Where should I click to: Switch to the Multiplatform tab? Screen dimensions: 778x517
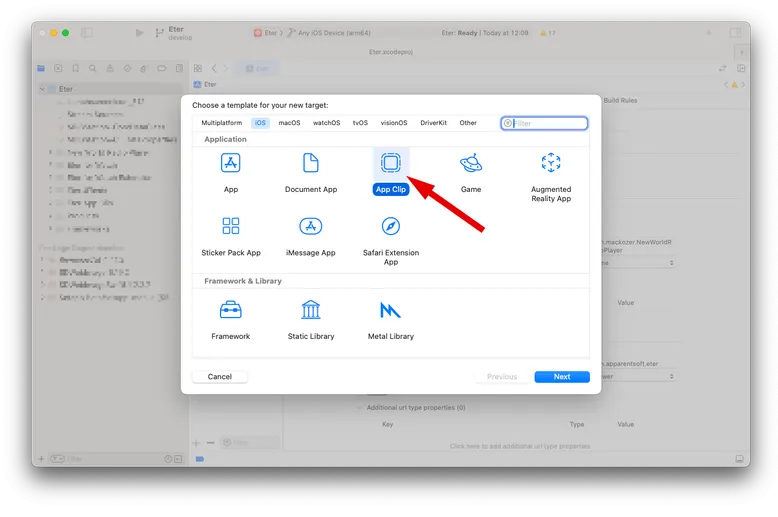point(222,123)
